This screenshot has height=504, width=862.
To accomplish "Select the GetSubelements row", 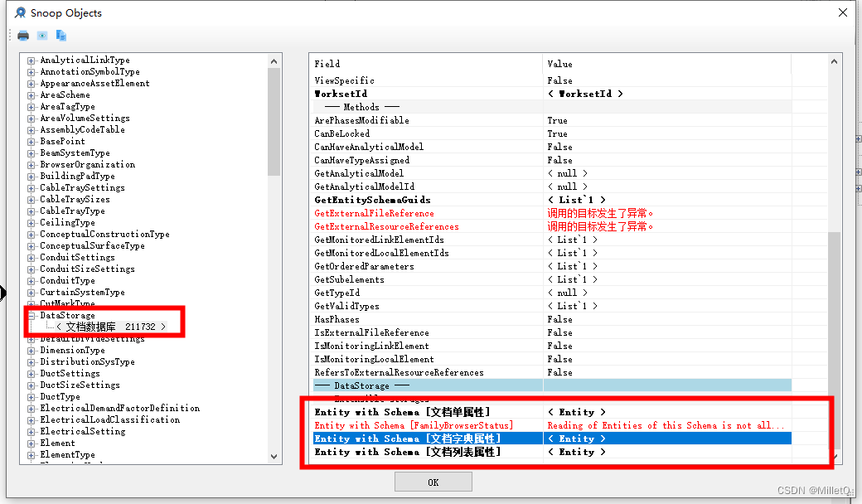I will click(x=552, y=279).
